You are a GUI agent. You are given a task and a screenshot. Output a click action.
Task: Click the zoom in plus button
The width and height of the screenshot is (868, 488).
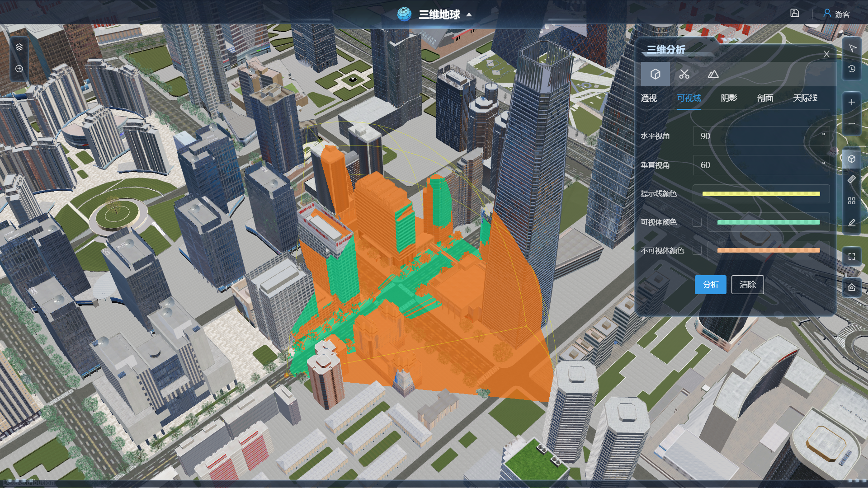(852, 102)
